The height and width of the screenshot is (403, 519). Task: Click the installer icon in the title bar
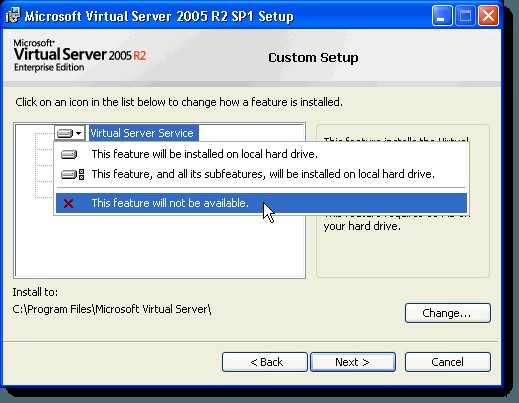point(13,16)
